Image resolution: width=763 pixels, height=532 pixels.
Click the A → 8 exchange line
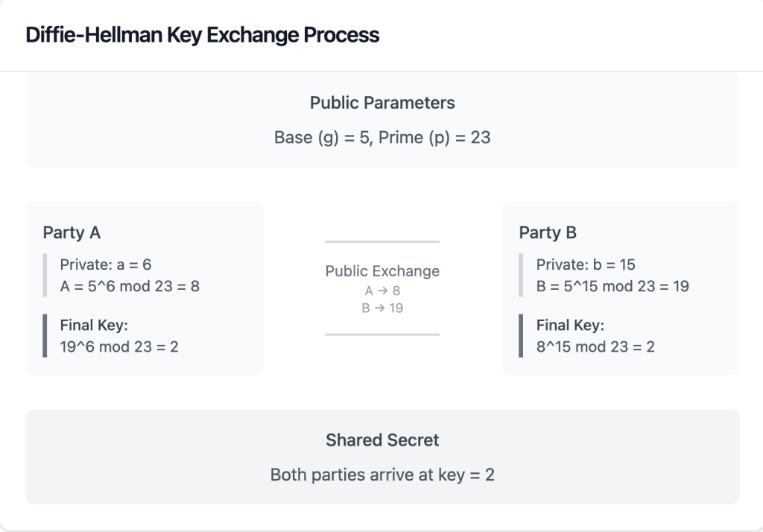pyautogui.click(x=382, y=291)
